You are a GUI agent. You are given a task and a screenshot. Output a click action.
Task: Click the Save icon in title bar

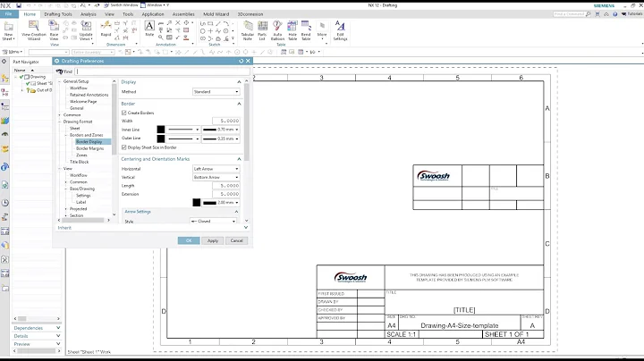[x=19, y=5]
